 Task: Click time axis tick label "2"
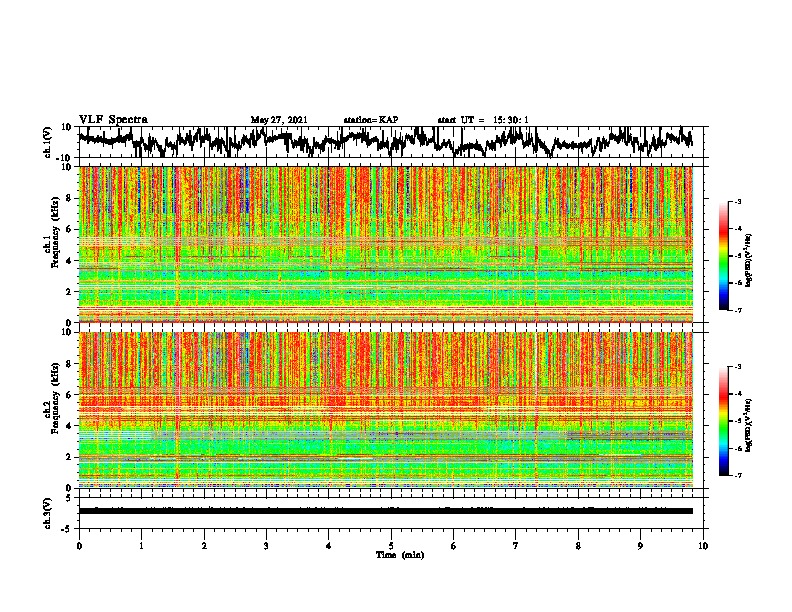tap(204, 546)
